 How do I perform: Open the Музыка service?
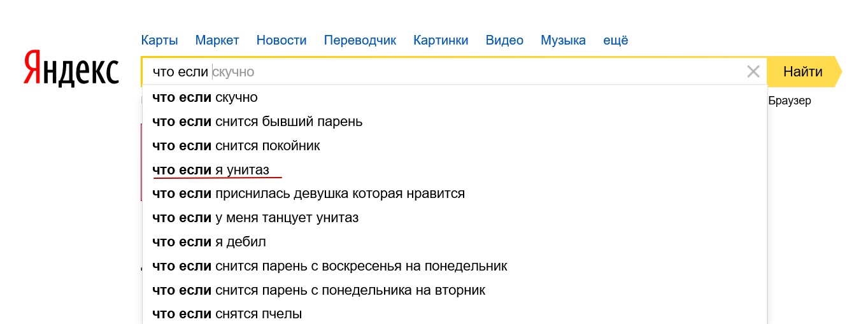click(563, 40)
